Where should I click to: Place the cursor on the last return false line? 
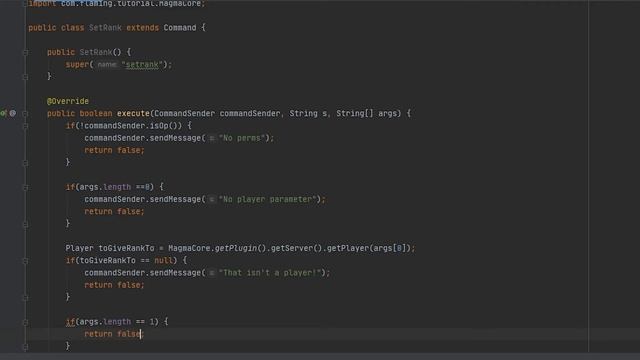[114, 334]
